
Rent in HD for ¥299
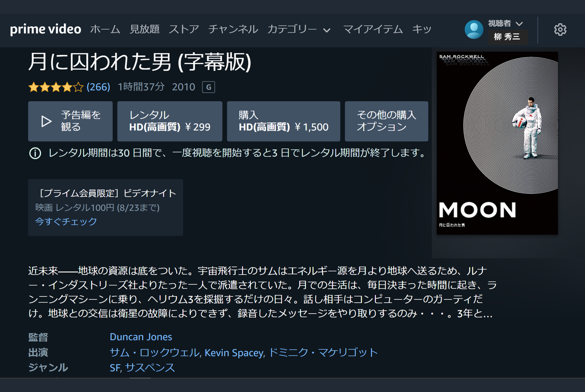[170, 121]
